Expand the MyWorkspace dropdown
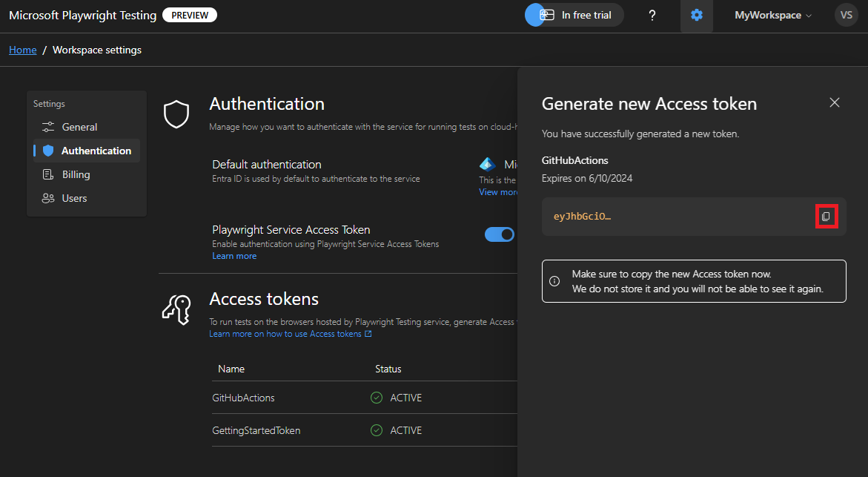This screenshot has width=868, height=477. pyautogui.click(x=772, y=16)
